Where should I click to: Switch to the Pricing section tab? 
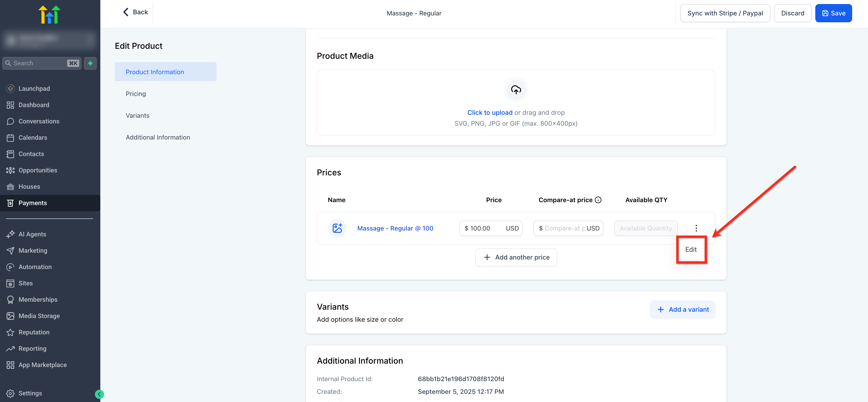(x=136, y=94)
